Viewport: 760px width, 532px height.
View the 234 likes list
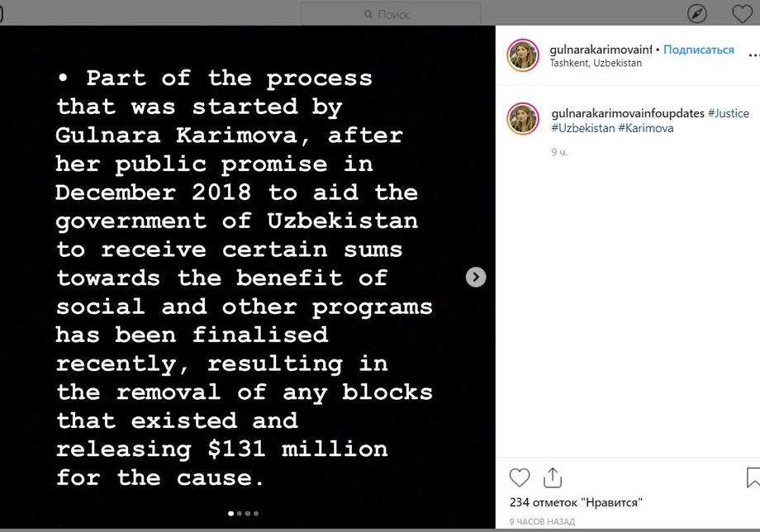(575, 502)
